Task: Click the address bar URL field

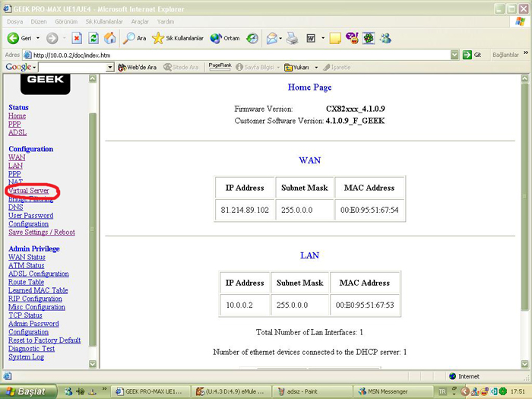Action: pos(237,55)
